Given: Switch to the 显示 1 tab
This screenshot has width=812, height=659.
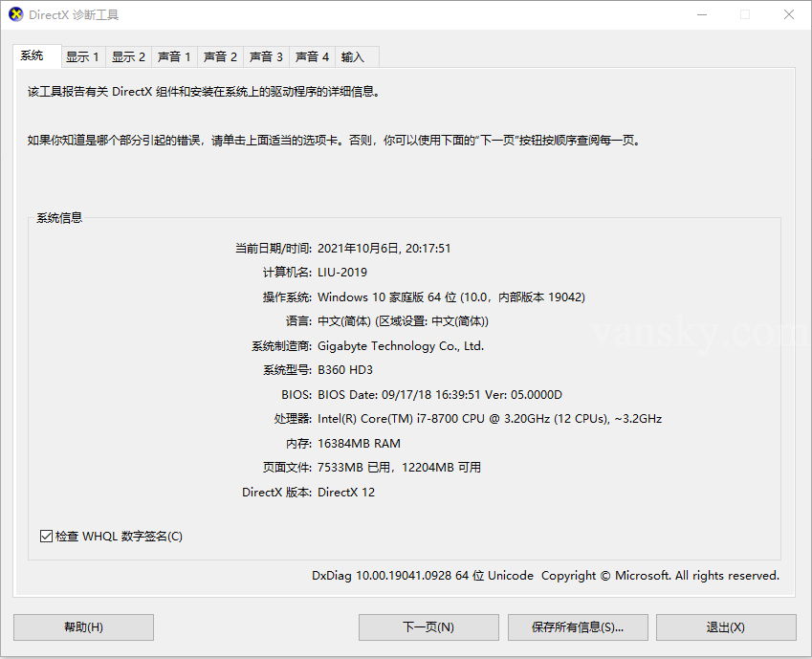Looking at the screenshot, I should [x=82, y=56].
